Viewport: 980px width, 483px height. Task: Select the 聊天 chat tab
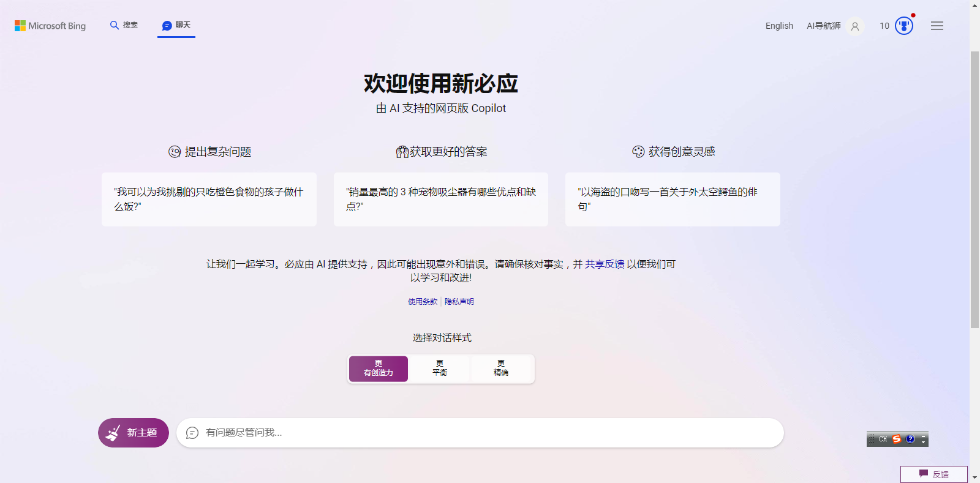pyautogui.click(x=176, y=25)
